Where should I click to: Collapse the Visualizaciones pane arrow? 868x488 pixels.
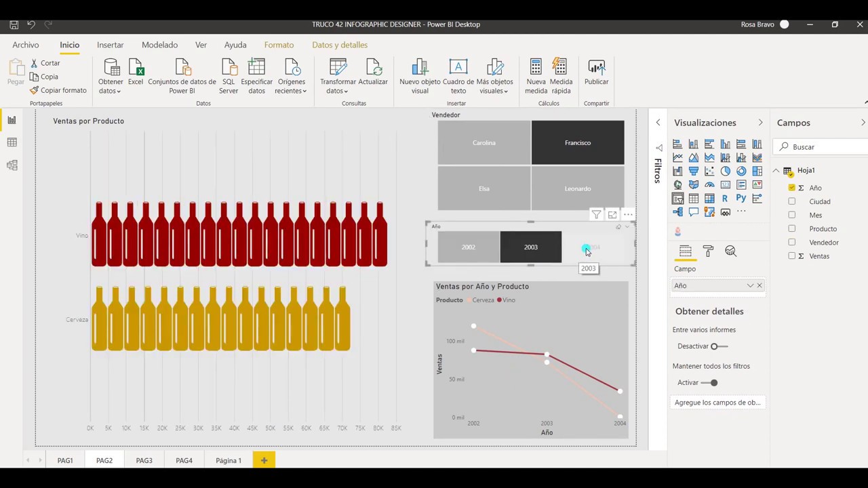point(760,123)
